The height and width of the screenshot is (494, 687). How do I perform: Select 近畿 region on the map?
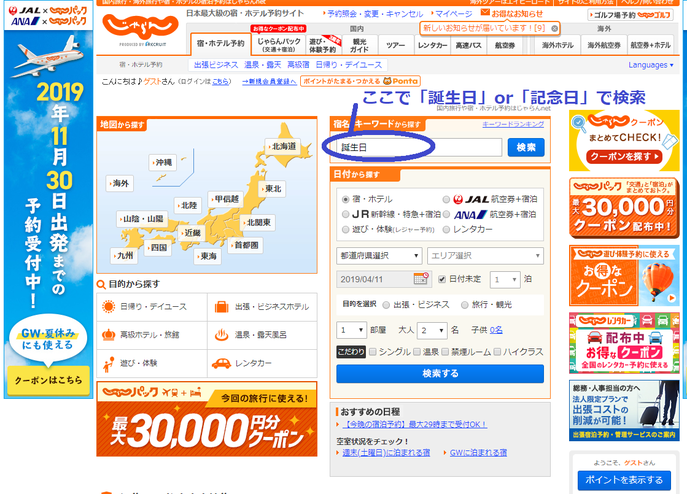coord(191,233)
